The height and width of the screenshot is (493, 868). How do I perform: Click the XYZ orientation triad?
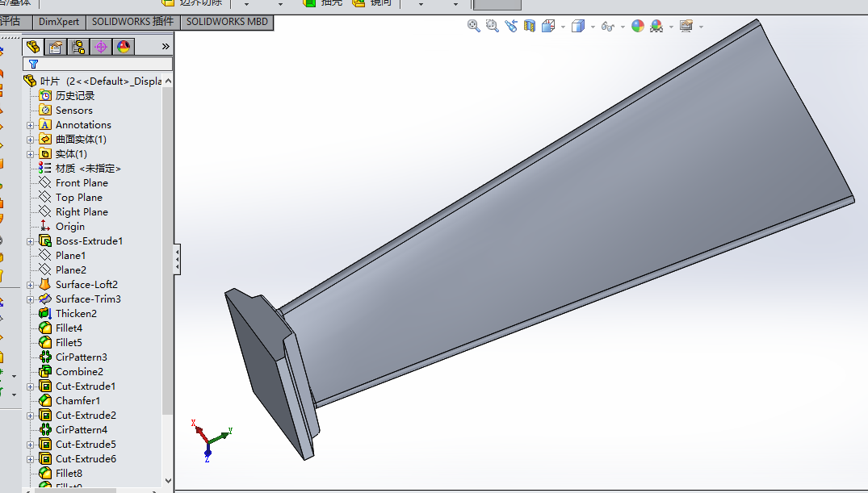(x=212, y=441)
